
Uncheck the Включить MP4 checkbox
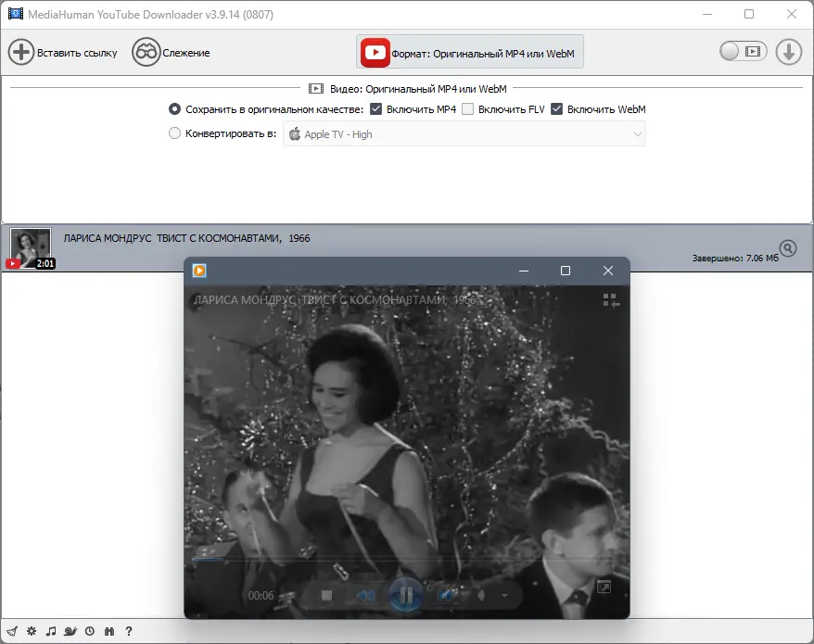[x=375, y=109]
